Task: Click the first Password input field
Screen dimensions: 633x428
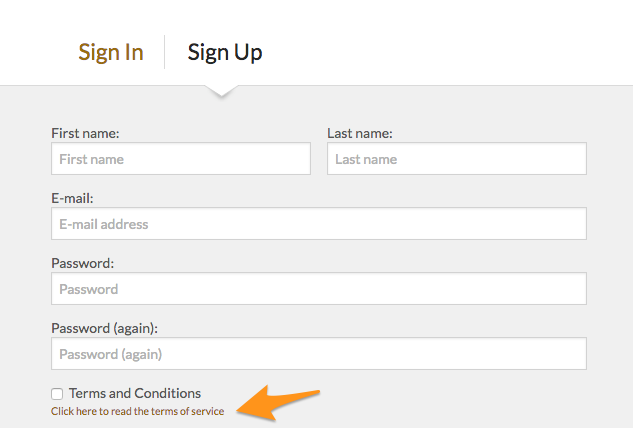Action: coord(318,289)
